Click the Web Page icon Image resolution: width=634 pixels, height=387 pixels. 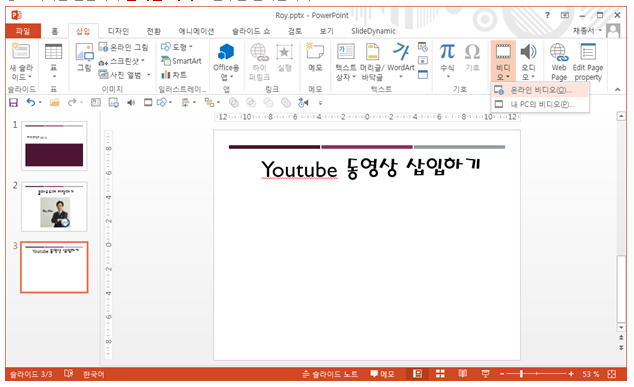559,53
